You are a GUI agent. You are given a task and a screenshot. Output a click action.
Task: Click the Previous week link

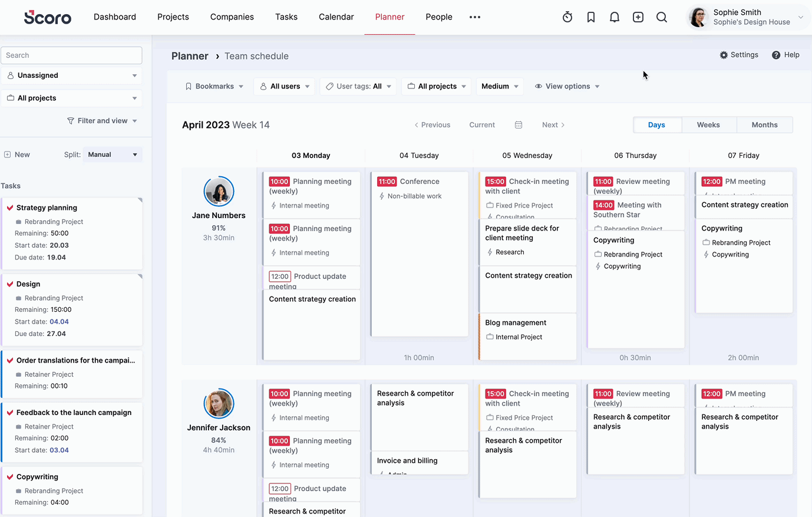tap(433, 125)
